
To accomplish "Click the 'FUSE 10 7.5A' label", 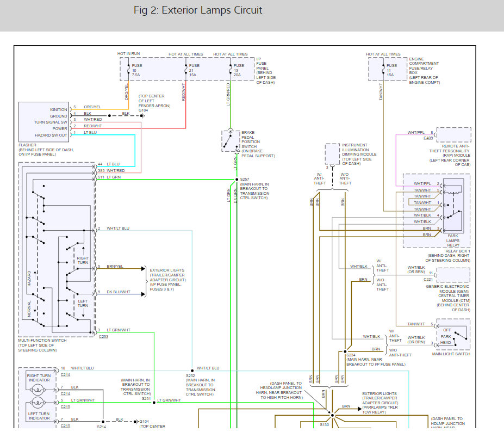I will click(136, 70).
